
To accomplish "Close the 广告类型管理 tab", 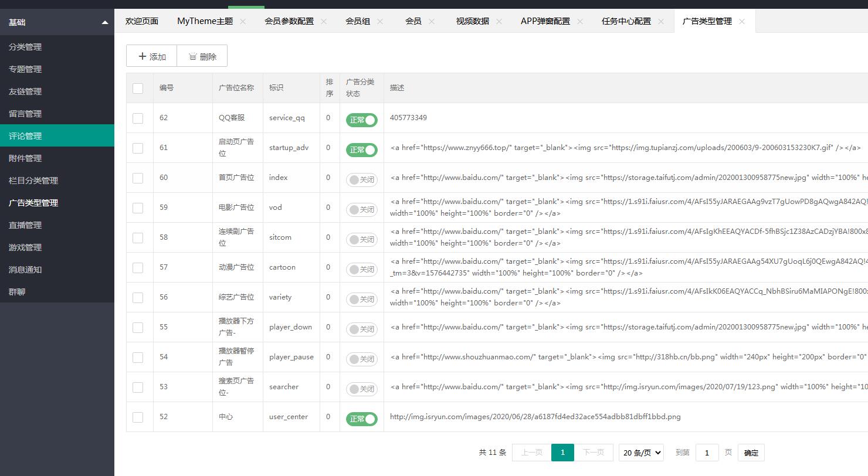I will (x=742, y=21).
